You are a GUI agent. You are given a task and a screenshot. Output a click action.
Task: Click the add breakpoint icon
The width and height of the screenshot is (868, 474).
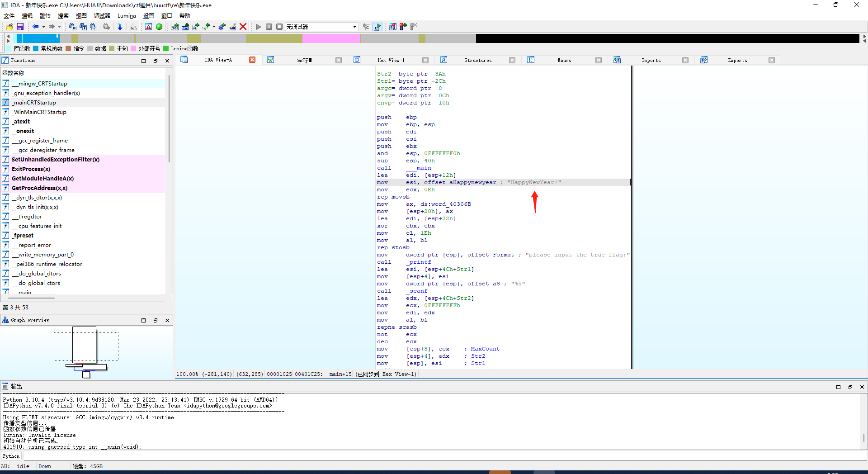403,27
